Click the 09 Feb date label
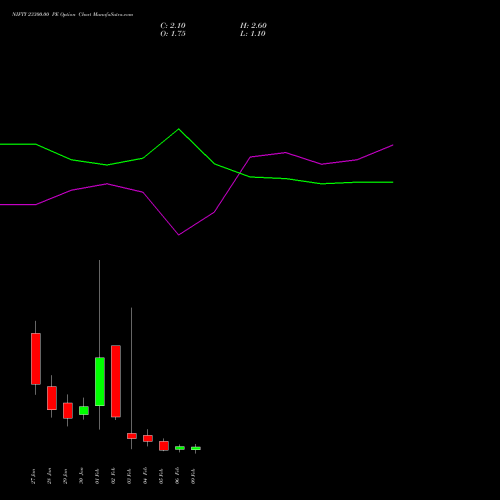 tap(193, 476)
